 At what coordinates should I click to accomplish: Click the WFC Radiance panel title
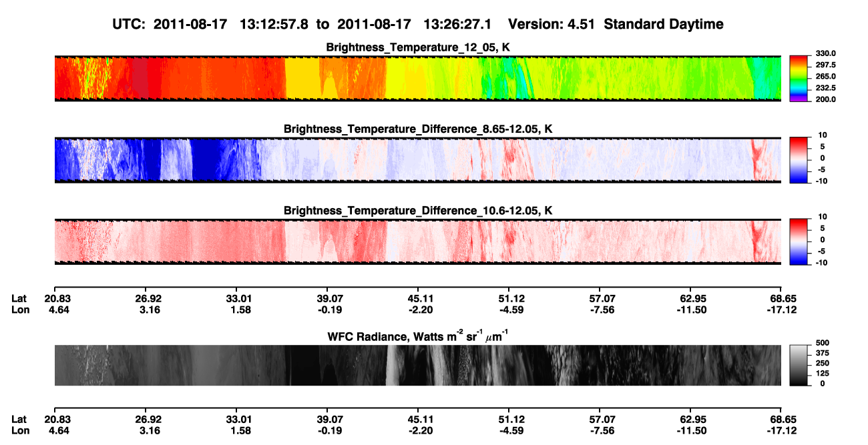point(418,336)
